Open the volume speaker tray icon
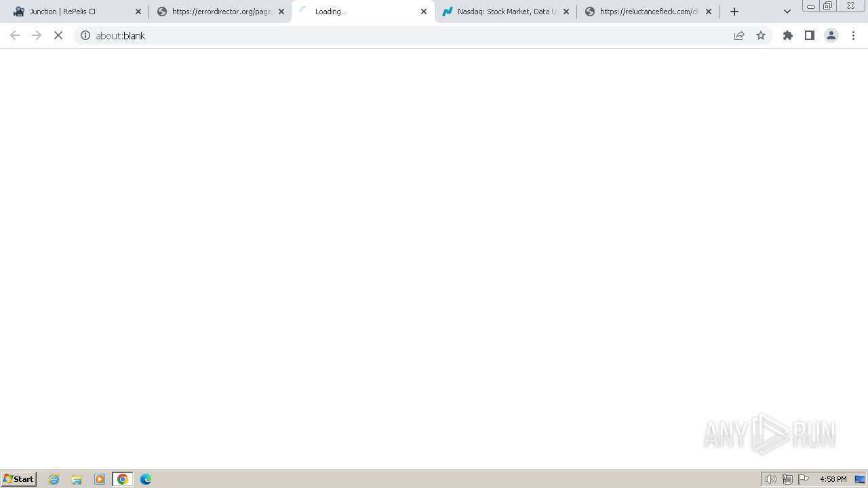 pyautogui.click(x=771, y=479)
